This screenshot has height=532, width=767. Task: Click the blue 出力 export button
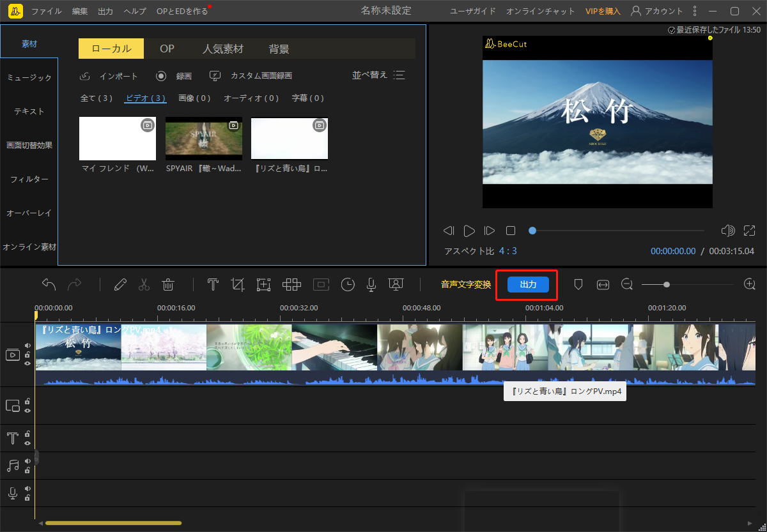tap(528, 285)
